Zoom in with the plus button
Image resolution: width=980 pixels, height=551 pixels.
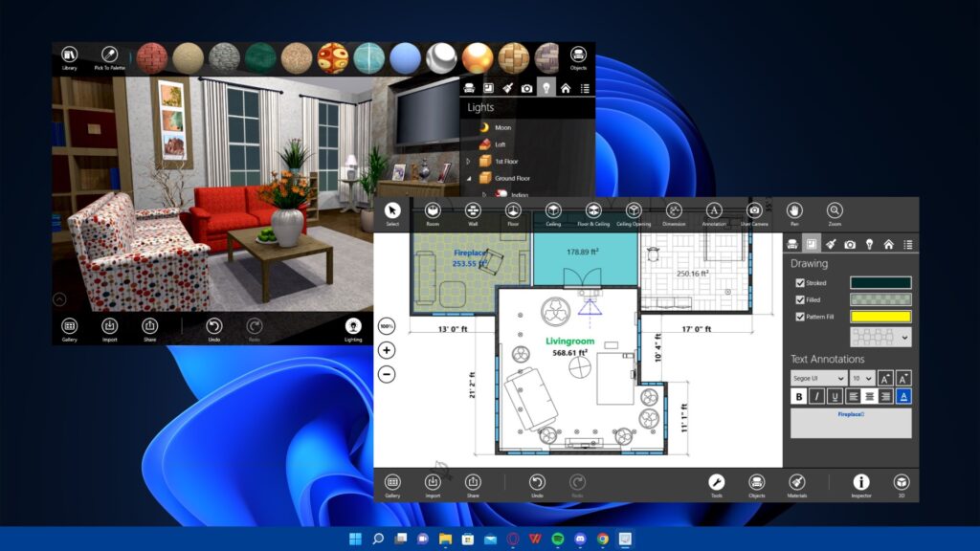[x=387, y=350]
